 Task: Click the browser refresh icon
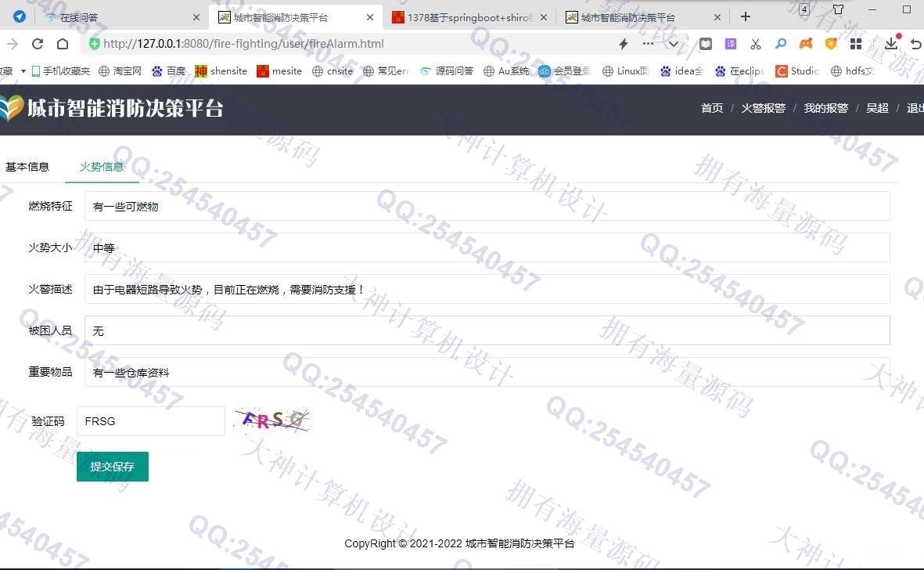[x=38, y=44]
